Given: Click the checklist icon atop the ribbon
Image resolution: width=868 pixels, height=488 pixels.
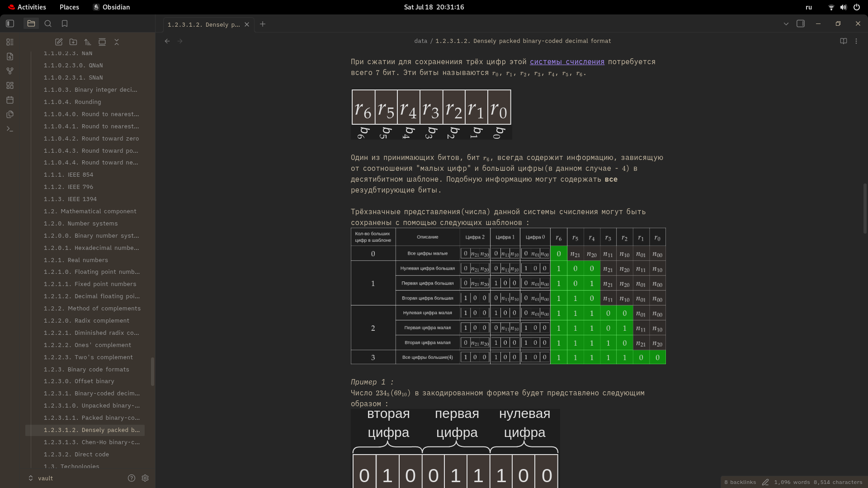Looking at the screenshot, I should (x=10, y=42).
